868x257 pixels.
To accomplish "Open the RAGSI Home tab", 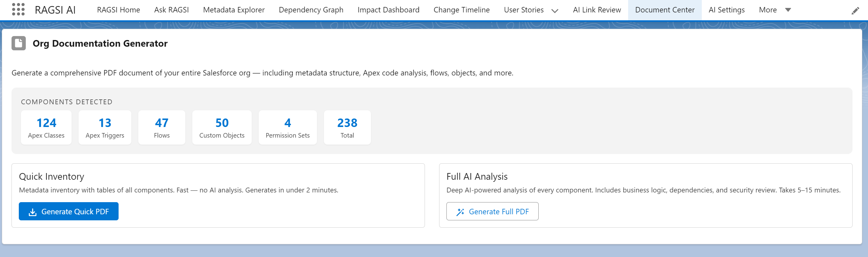I will tap(118, 10).
